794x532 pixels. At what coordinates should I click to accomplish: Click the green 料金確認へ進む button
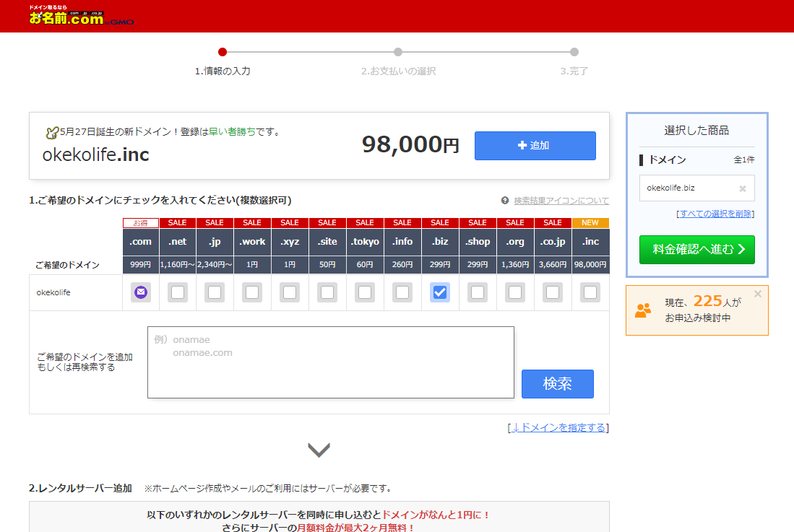tap(696, 250)
